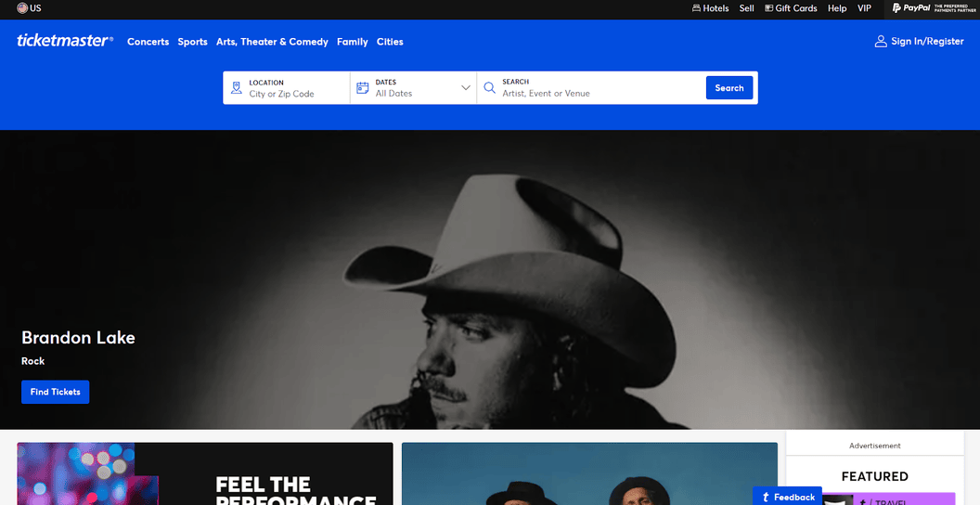Click the location pin icon
Screen dimensions: 980x505
[237, 88]
